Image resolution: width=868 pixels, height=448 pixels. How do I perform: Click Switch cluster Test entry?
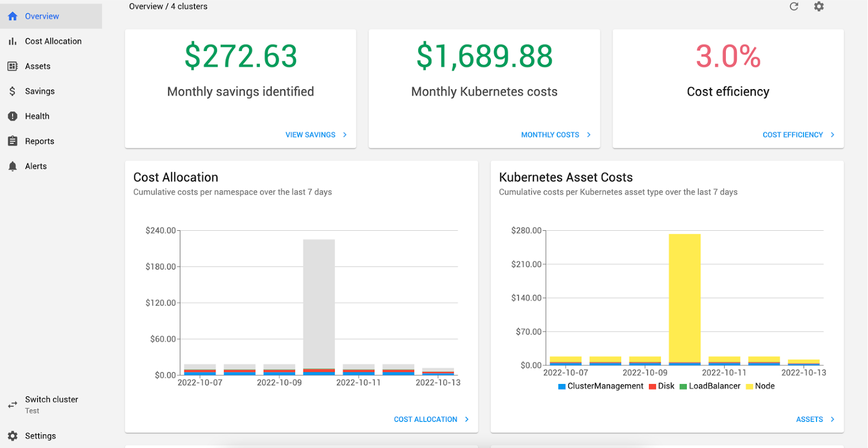pyautogui.click(x=51, y=405)
